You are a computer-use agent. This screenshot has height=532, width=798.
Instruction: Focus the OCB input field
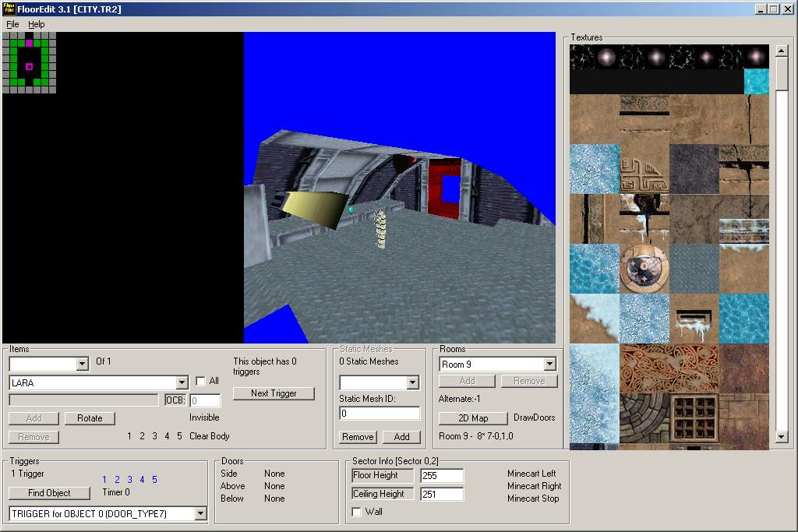pyautogui.click(x=206, y=401)
